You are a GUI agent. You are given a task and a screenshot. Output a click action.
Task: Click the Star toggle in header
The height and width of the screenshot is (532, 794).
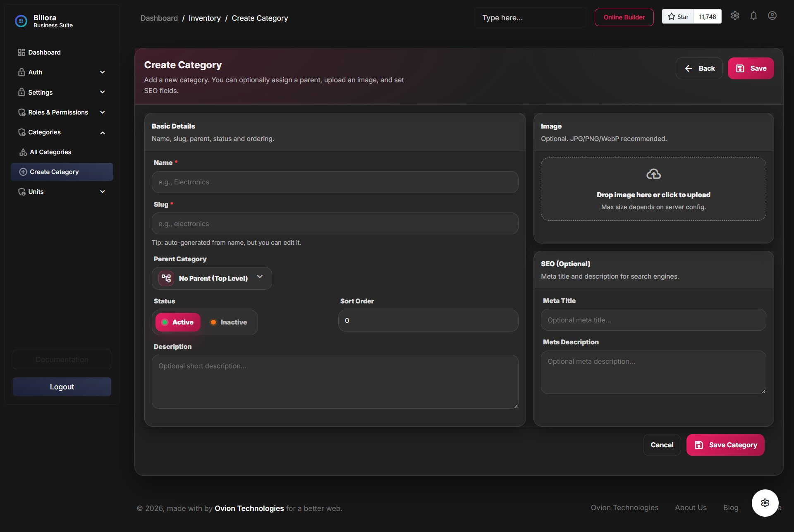678,17
